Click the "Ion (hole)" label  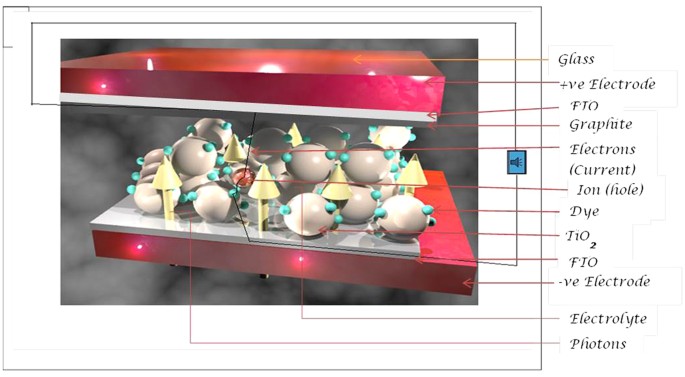(x=610, y=190)
